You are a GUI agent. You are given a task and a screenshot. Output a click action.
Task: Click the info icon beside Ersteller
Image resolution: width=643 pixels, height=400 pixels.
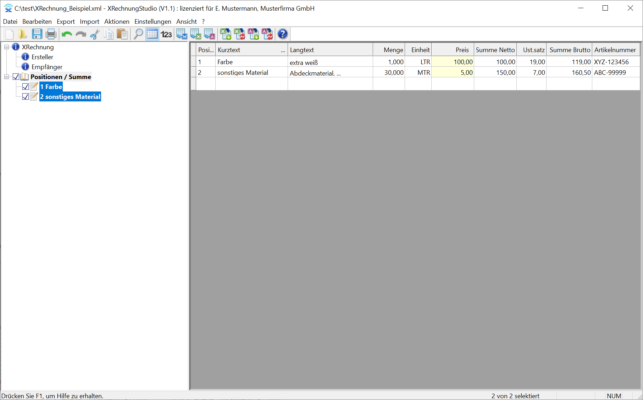(25, 57)
